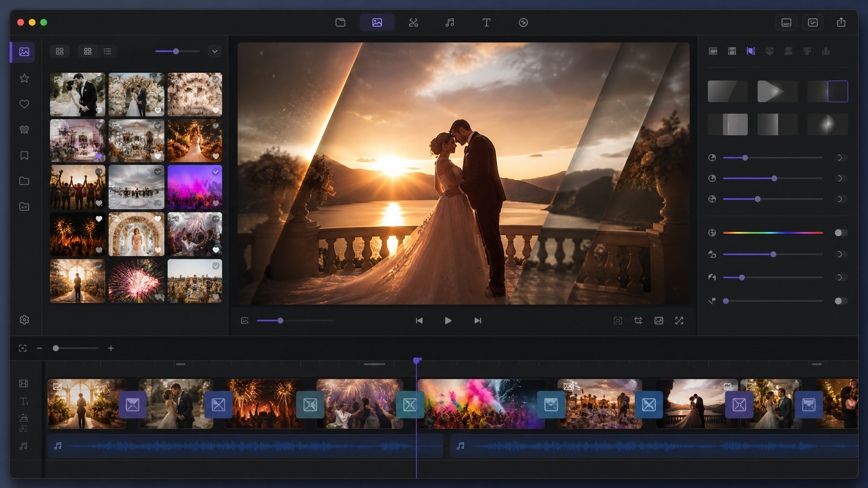
Task: Switch media browser to list view
Action: [107, 52]
